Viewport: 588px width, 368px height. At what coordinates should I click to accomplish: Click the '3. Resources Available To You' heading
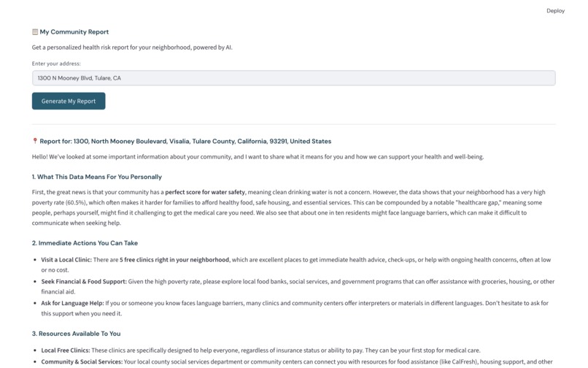(x=76, y=334)
